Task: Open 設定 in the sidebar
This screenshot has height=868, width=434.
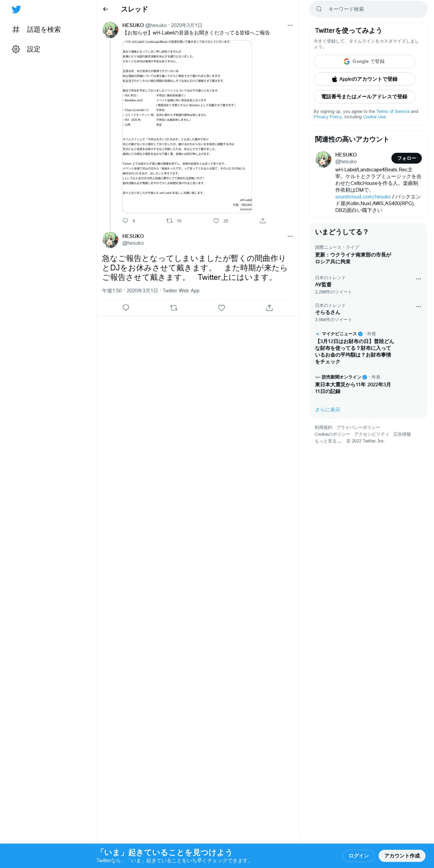Action: pyautogui.click(x=26, y=49)
